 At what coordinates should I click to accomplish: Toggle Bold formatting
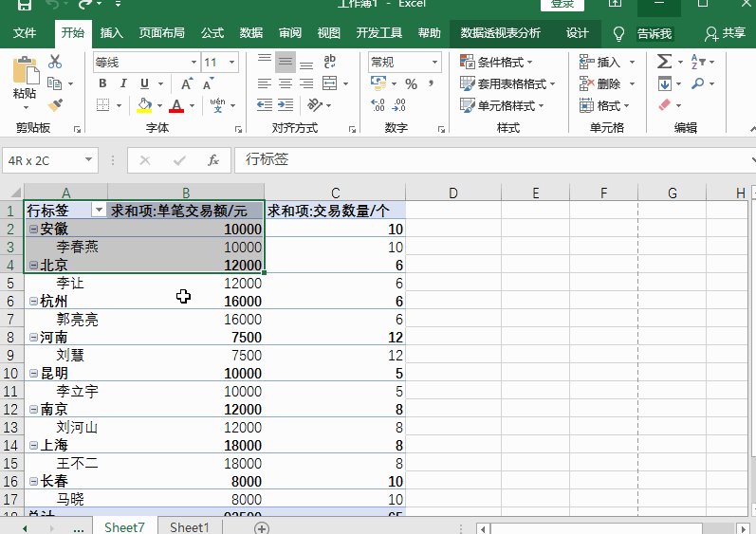coord(102,83)
